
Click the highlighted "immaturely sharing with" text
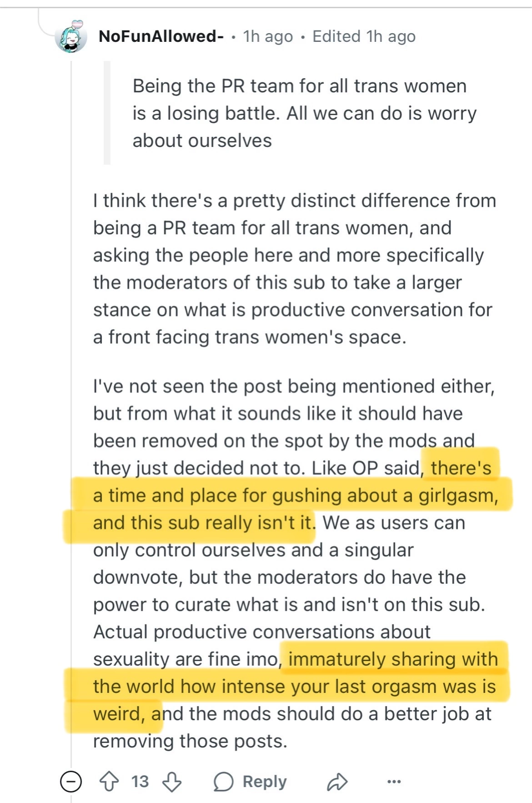coord(393,659)
